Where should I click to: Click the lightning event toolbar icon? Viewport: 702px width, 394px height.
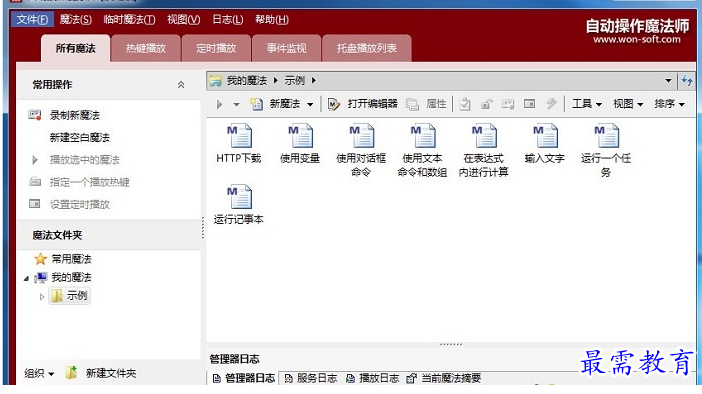click(x=552, y=104)
